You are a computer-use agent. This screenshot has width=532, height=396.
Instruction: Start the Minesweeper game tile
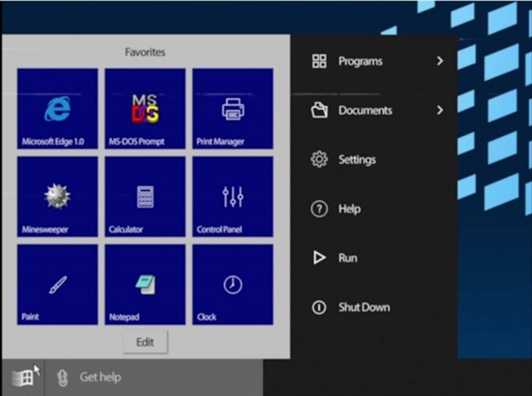(57, 197)
